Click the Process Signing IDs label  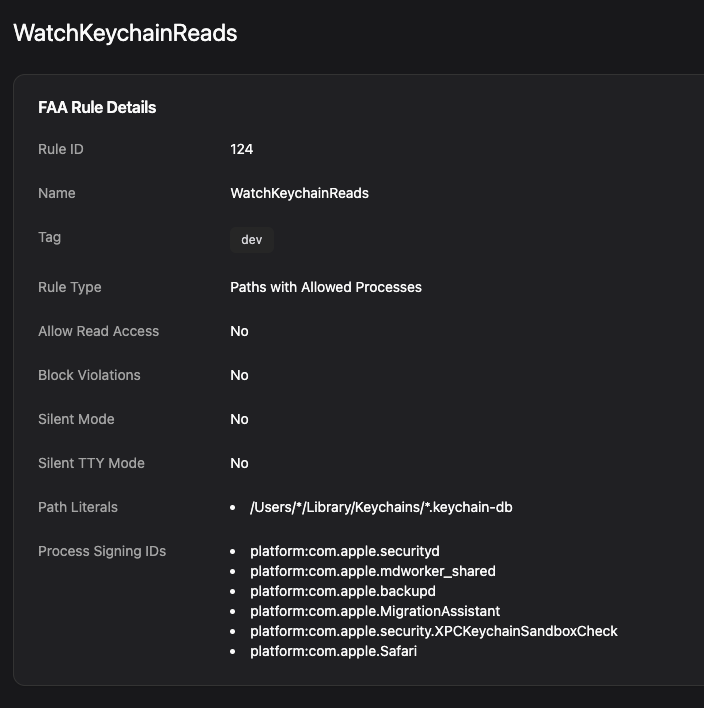(102, 551)
